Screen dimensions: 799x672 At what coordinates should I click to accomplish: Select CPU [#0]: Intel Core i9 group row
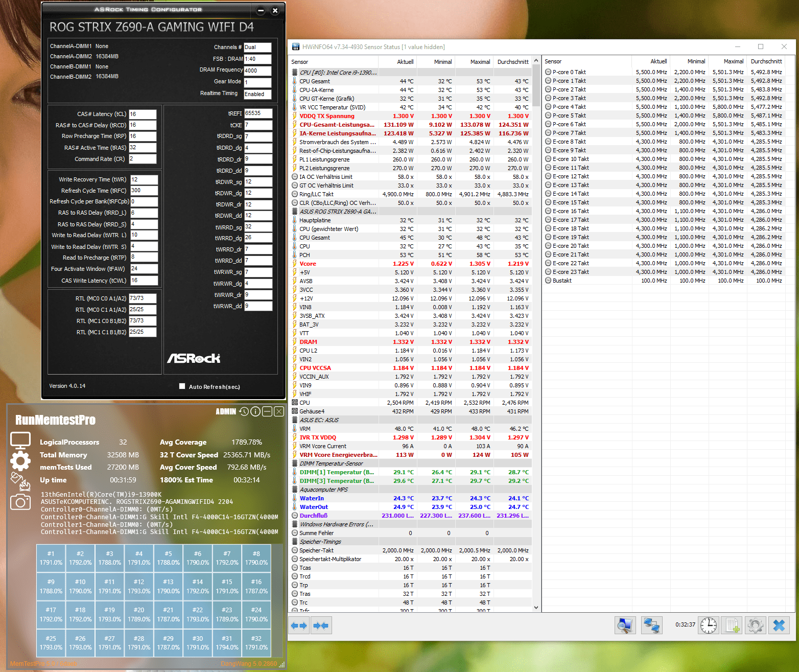[x=411, y=73]
